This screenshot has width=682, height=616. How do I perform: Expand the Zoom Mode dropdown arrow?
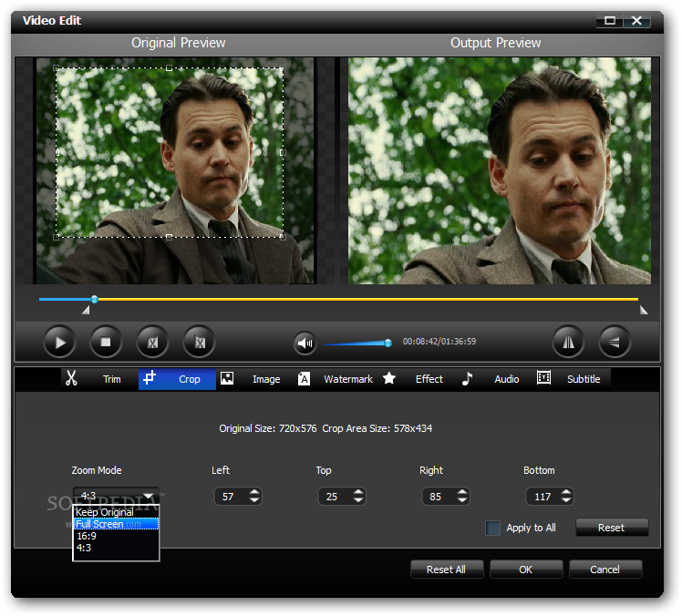tap(149, 496)
